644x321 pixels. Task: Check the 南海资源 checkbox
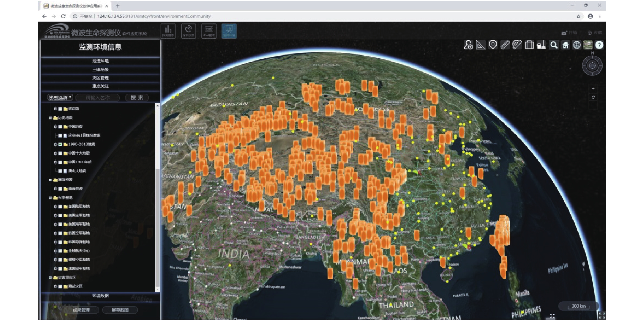60,189
